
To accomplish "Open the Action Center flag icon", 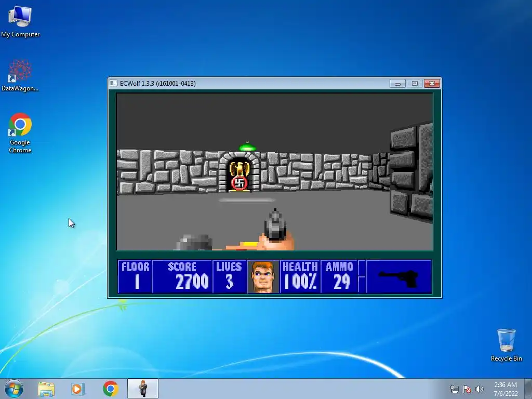I will [467, 389].
